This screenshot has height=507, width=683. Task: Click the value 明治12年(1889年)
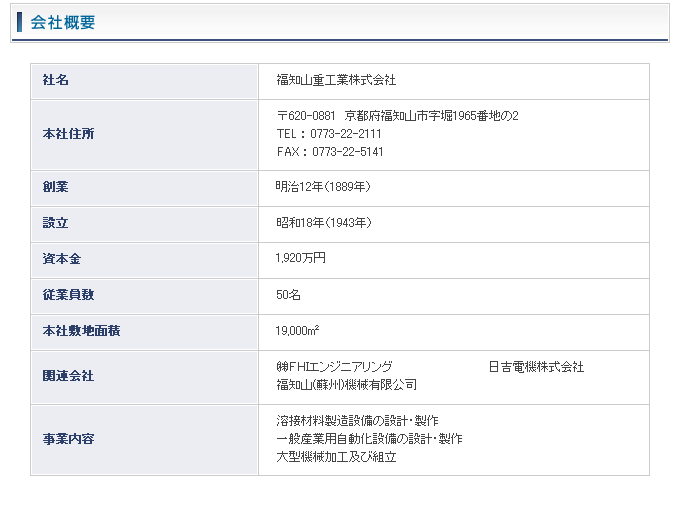(x=323, y=187)
